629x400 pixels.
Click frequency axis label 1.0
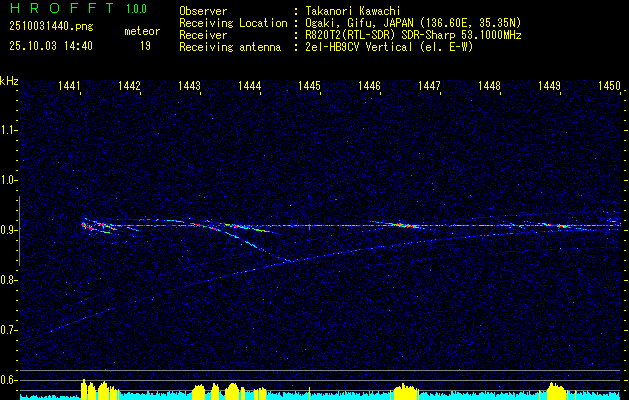pyautogui.click(x=9, y=180)
